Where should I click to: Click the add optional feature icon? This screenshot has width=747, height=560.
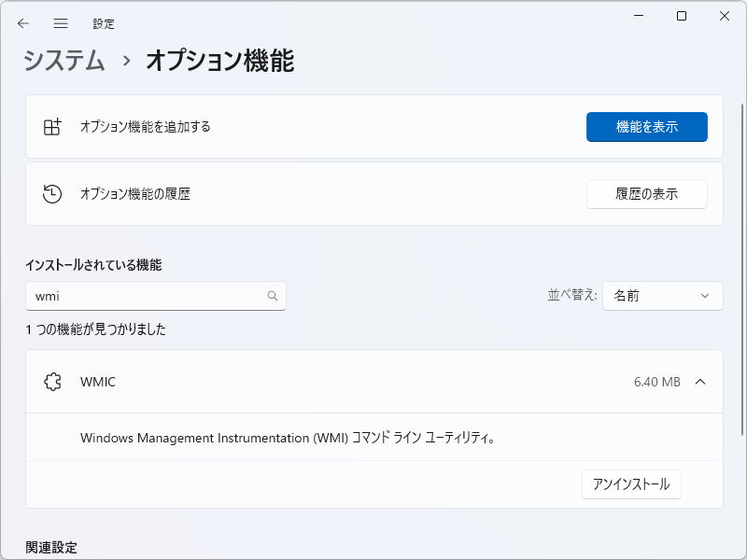tap(53, 127)
